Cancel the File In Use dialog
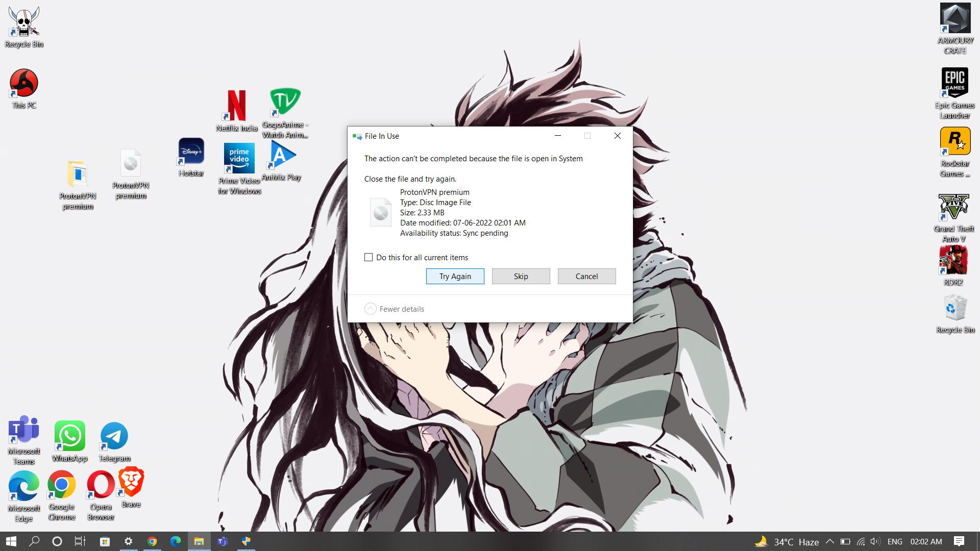The height and width of the screenshot is (551, 980). coord(586,276)
